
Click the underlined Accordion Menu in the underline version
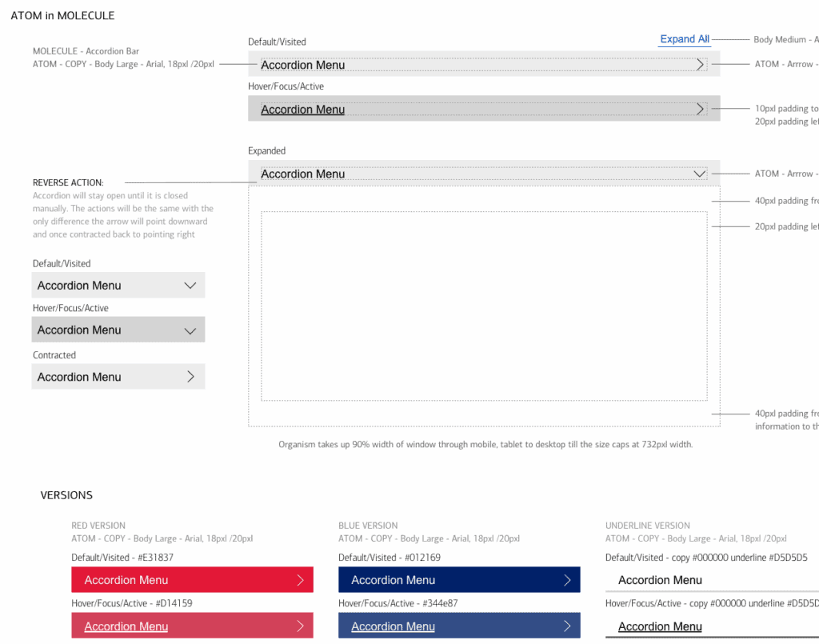click(x=660, y=626)
